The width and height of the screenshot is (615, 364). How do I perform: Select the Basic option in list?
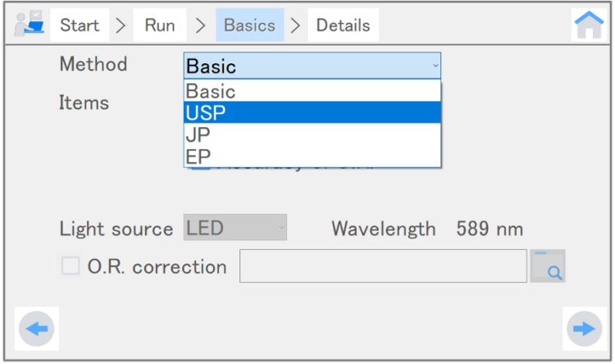pyautogui.click(x=312, y=91)
